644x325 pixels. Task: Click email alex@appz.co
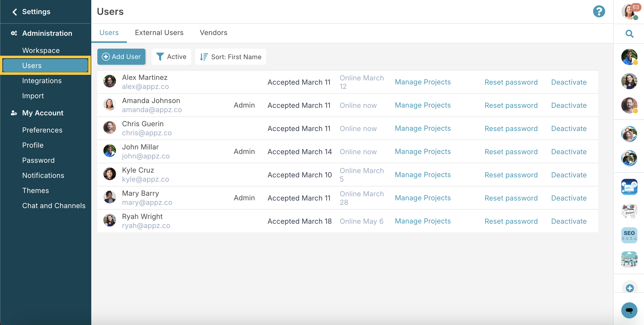click(x=145, y=86)
